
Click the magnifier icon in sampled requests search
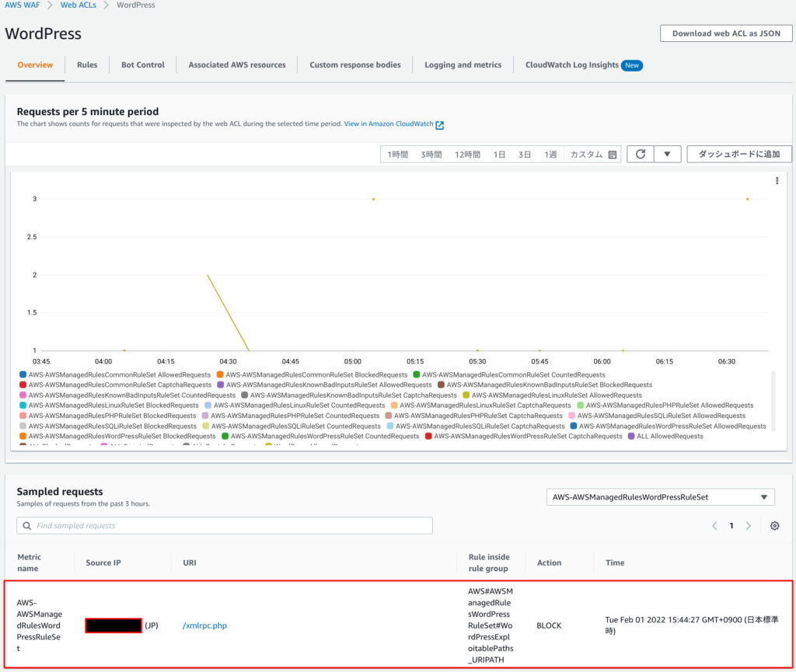[27, 526]
